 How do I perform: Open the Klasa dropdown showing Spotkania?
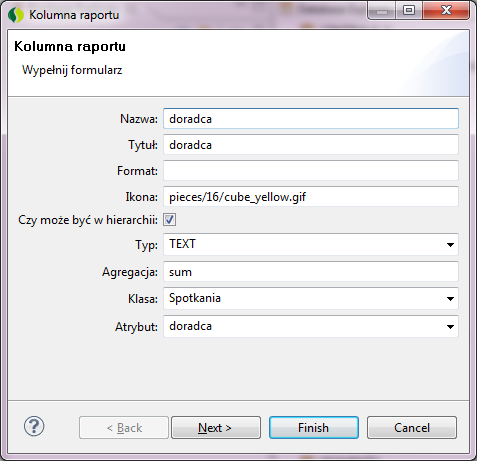(311, 298)
